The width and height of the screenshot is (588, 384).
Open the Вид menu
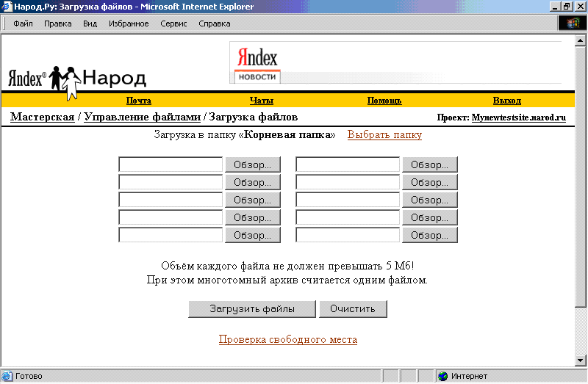point(90,23)
